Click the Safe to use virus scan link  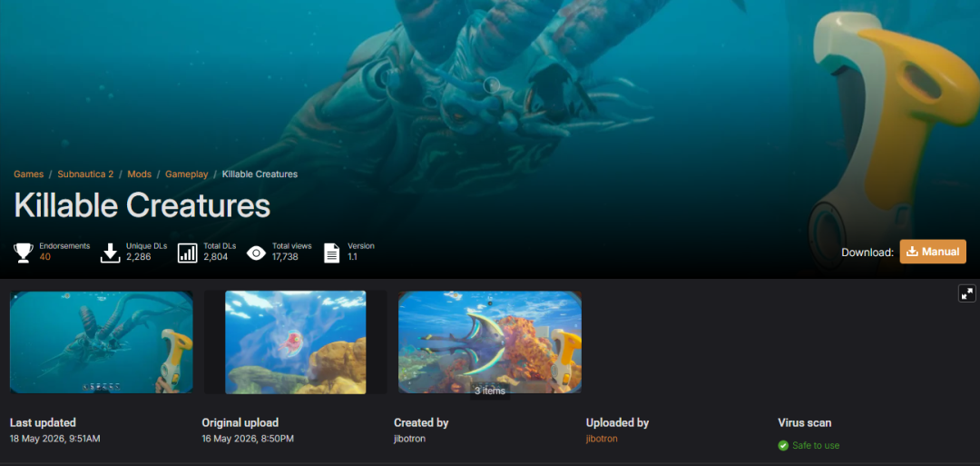[x=816, y=445]
